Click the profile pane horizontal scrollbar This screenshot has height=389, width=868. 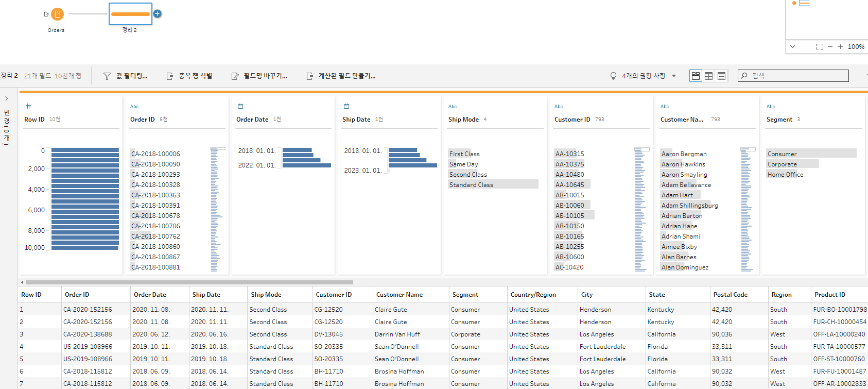tap(189, 282)
